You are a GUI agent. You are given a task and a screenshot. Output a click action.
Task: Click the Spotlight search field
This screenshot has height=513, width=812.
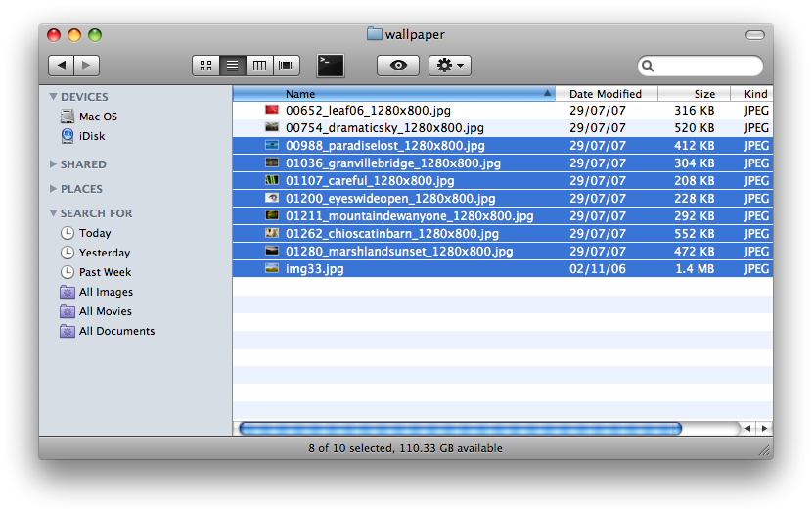coord(700,66)
